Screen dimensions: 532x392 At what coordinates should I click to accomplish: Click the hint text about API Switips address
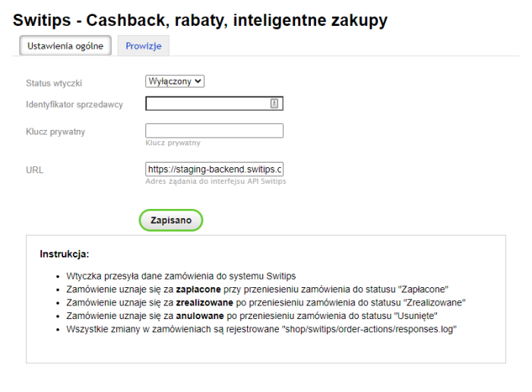point(215,182)
